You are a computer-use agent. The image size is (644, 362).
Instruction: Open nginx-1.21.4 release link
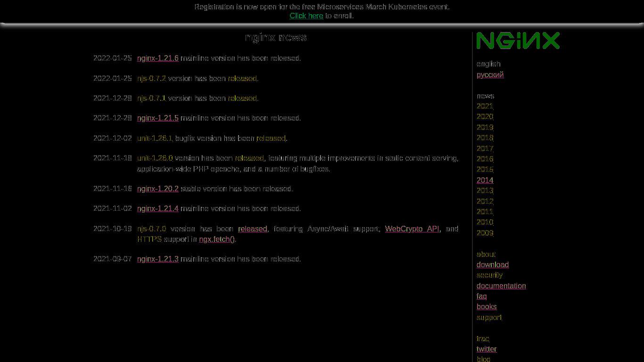[x=158, y=209]
